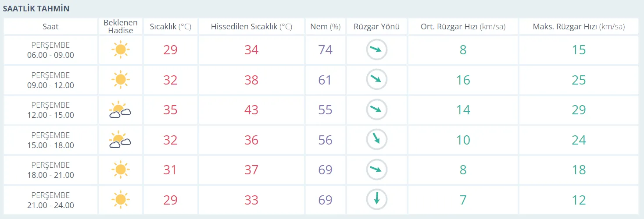Click the Maks. Rüzgar Hızı column header
The height and width of the screenshot is (219, 644).
coord(579,27)
